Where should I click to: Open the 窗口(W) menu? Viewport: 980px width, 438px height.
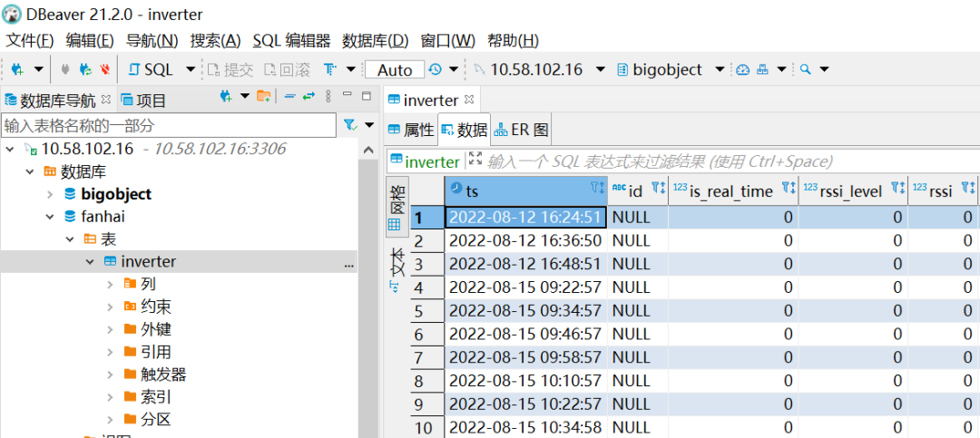click(447, 41)
